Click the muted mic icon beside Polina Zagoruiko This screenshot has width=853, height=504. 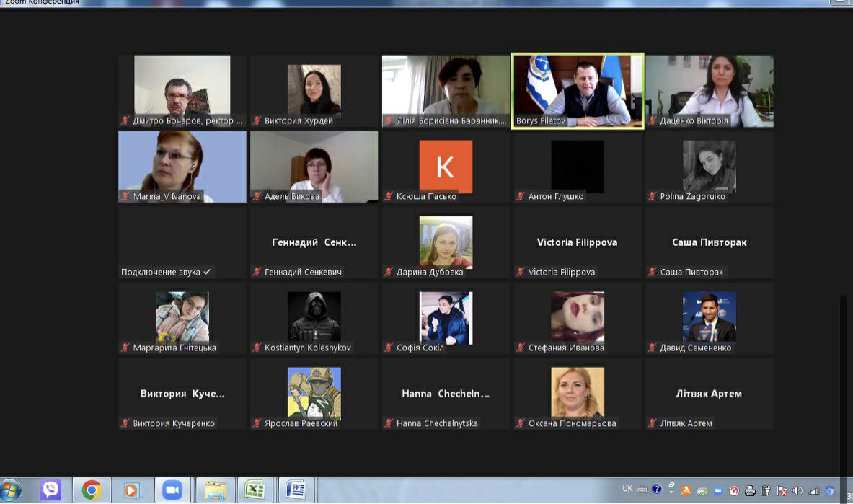click(653, 197)
